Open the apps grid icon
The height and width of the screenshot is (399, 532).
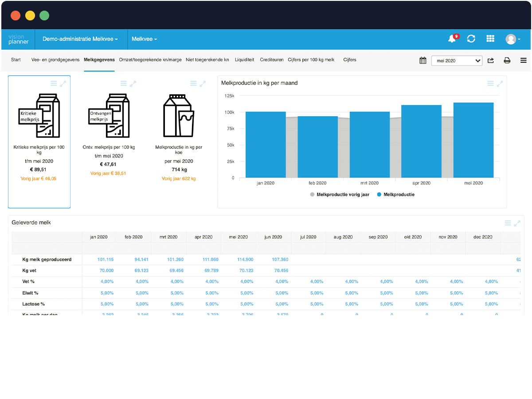(x=490, y=39)
